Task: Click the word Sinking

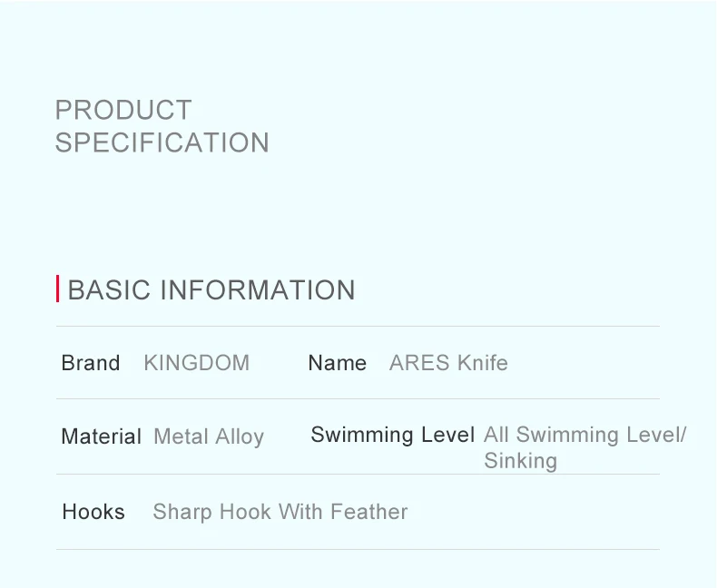Action: [x=521, y=461]
